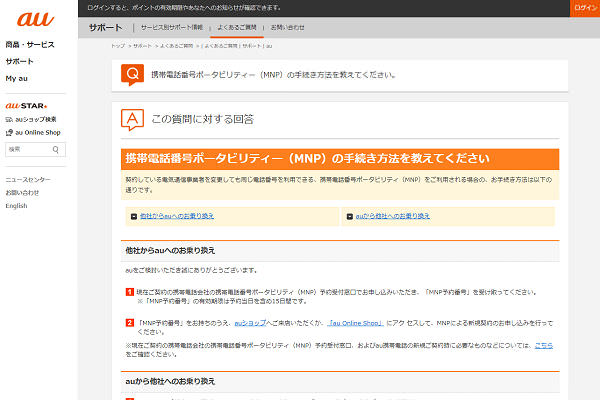Click the au STAR logo
This screenshot has height=400, width=600.
(x=26, y=106)
